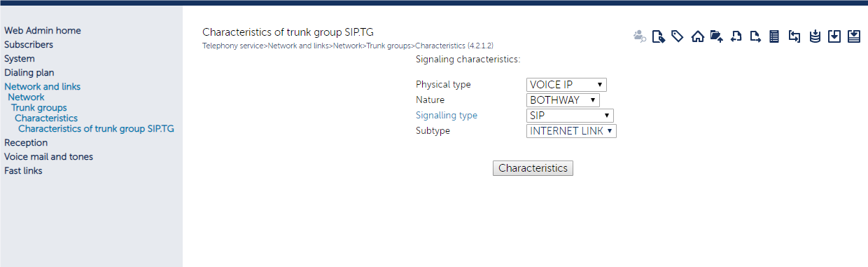Click Trunk groups link in breadcrumb
868x267 pixels.
click(388, 46)
